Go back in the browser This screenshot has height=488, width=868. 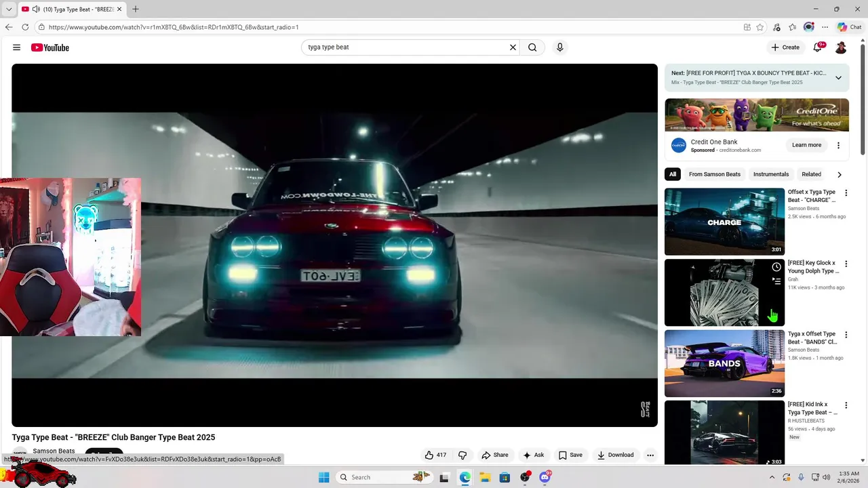tap(9, 27)
